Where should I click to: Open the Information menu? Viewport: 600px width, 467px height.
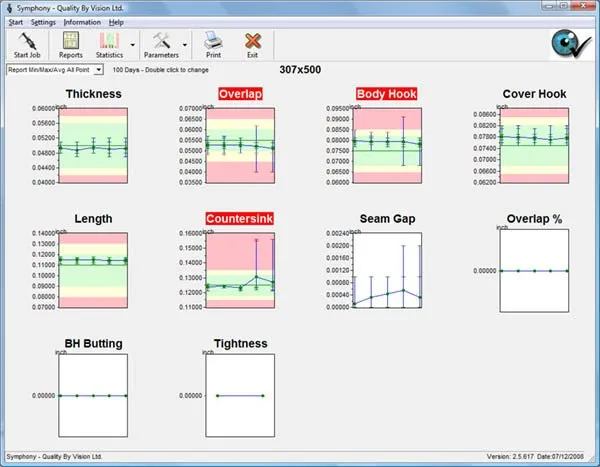click(x=82, y=22)
